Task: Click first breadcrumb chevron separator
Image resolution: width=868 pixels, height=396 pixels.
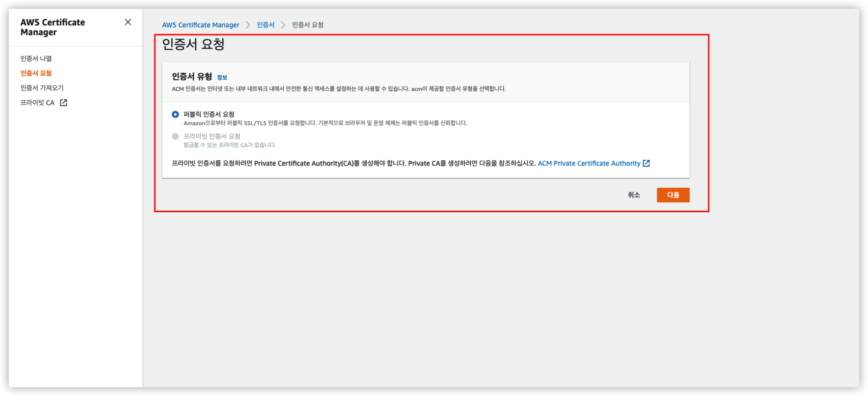Action: pos(248,25)
